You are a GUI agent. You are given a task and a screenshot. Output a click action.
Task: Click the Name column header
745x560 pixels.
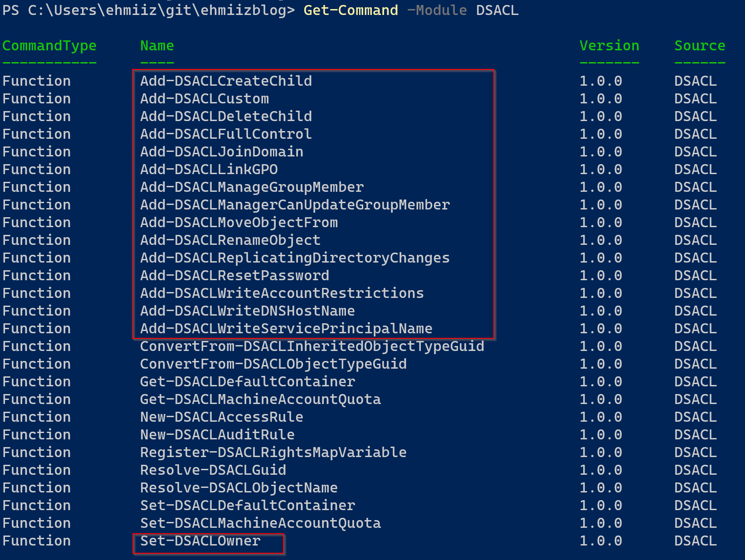click(x=157, y=46)
